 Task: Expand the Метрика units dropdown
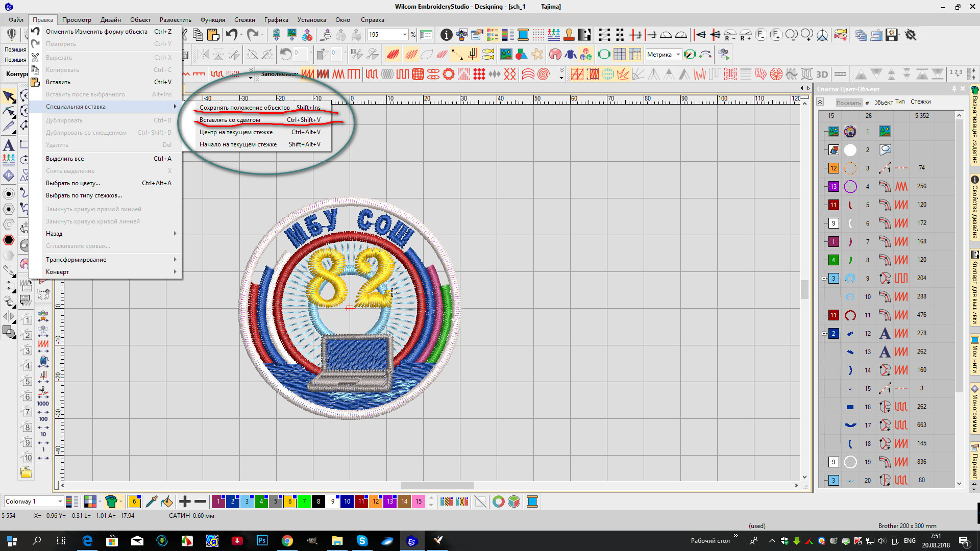coord(678,55)
